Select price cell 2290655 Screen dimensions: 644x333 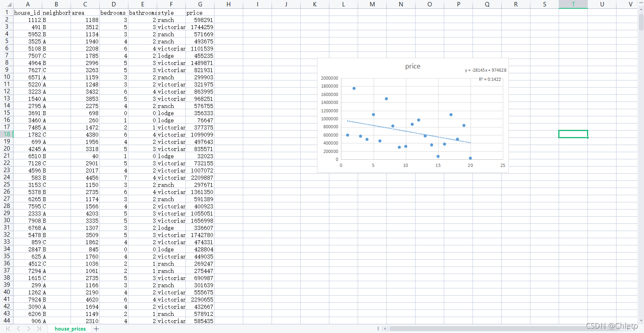click(200, 300)
